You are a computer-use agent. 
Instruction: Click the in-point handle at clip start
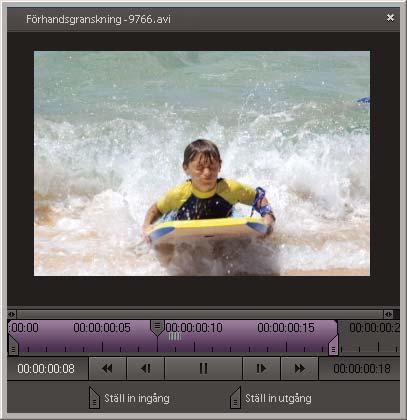(x=13, y=346)
